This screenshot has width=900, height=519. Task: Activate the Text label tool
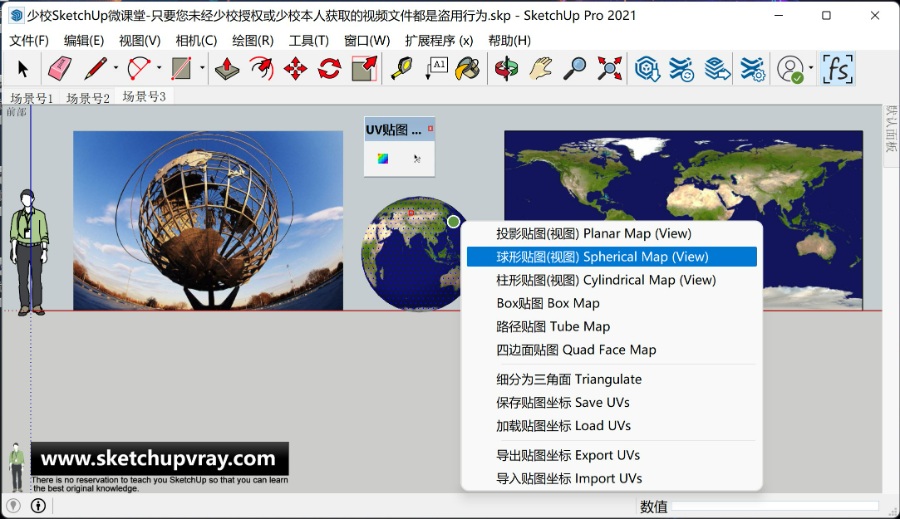(x=436, y=69)
